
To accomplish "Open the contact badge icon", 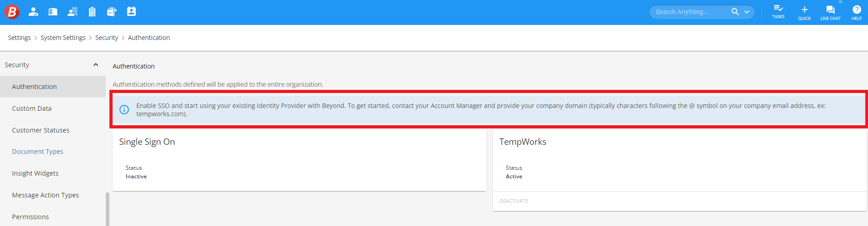I will click(x=131, y=11).
